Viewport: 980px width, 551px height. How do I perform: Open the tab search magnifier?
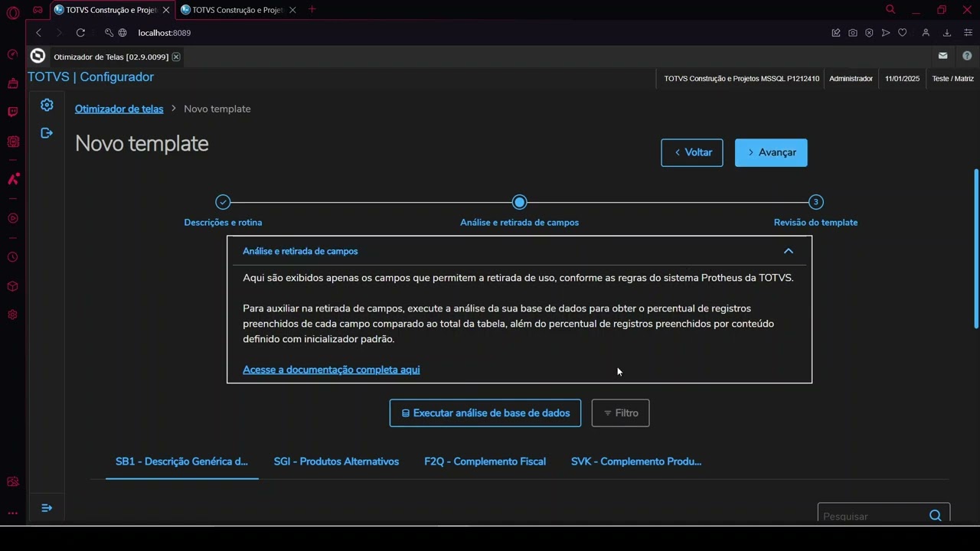[890, 10]
